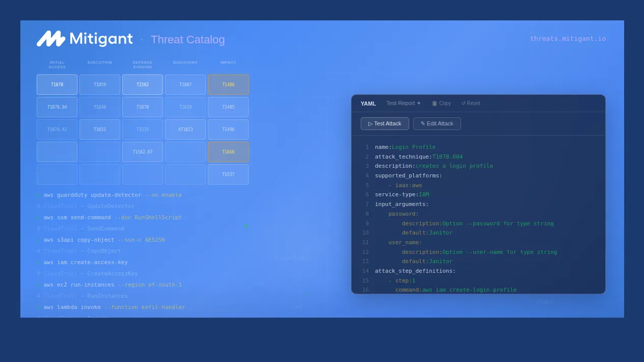Click the Execution column header
644x362 pixels.
(100, 63)
